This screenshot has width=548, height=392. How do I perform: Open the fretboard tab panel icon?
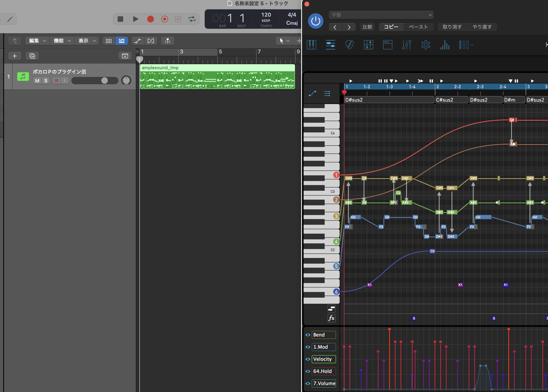point(368,45)
